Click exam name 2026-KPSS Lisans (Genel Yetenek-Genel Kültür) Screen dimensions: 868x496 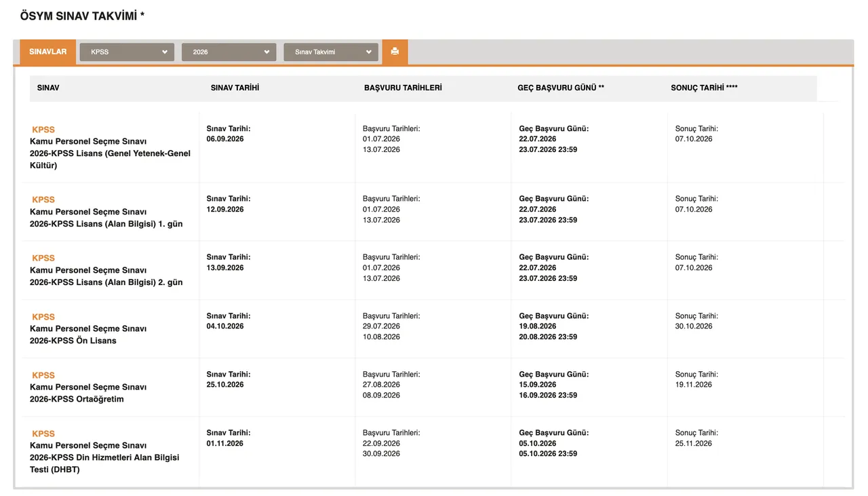point(110,159)
